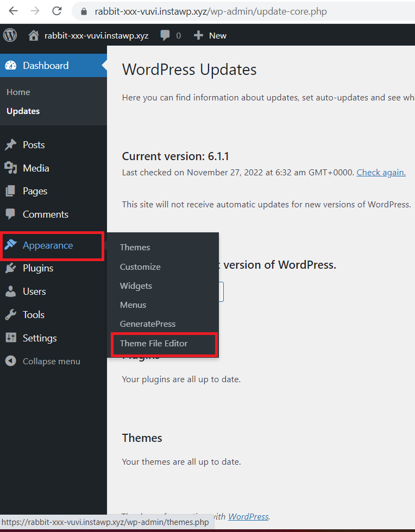Click the Check again link
This screenshot has height=532, width=415.
coord(381,173)
